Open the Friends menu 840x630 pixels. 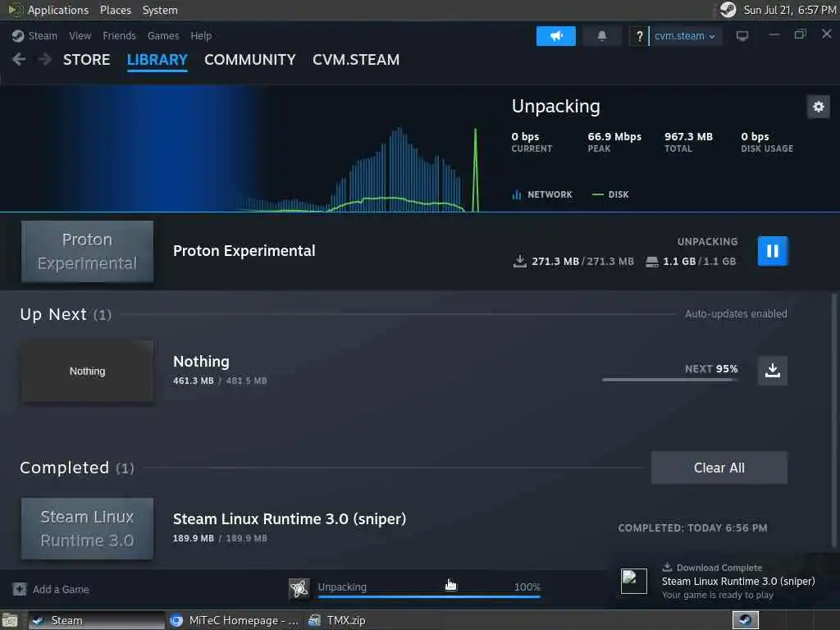click(x=120, y=36)
